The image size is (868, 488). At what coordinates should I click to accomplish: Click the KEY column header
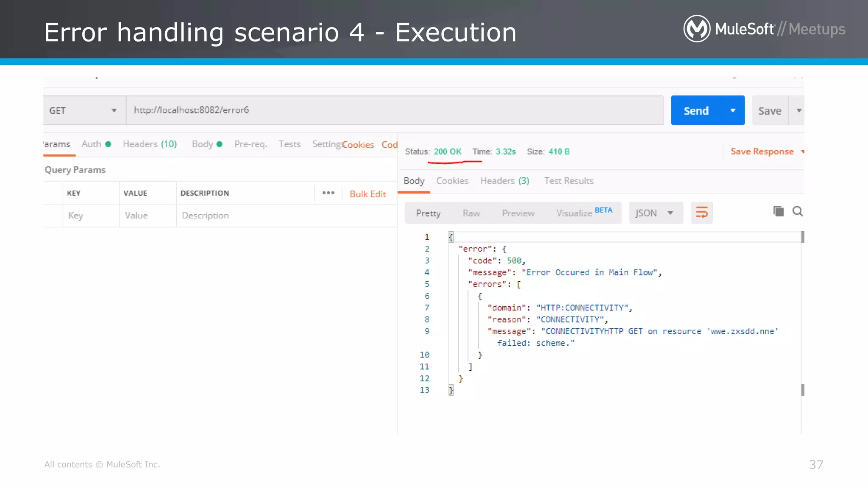(x=74, y=193)
